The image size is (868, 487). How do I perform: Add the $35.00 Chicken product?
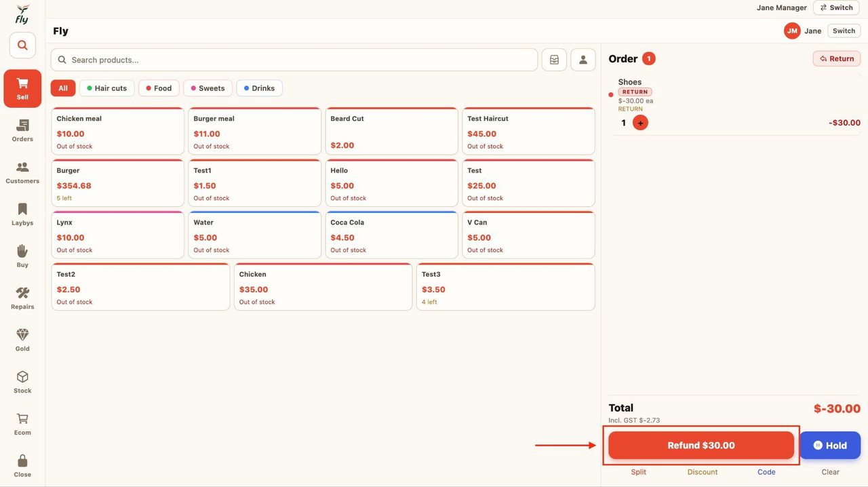pyautogui.click(x=323, y=287)
